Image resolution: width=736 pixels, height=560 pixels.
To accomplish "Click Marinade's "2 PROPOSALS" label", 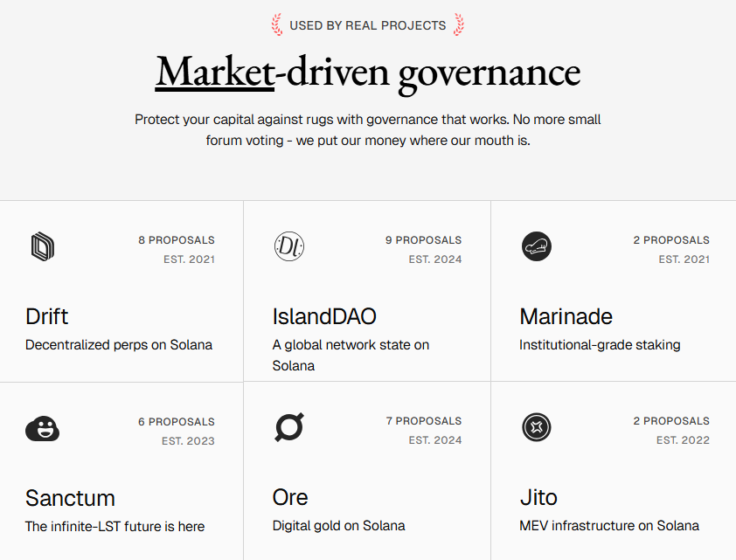I will tap(671, 240).
